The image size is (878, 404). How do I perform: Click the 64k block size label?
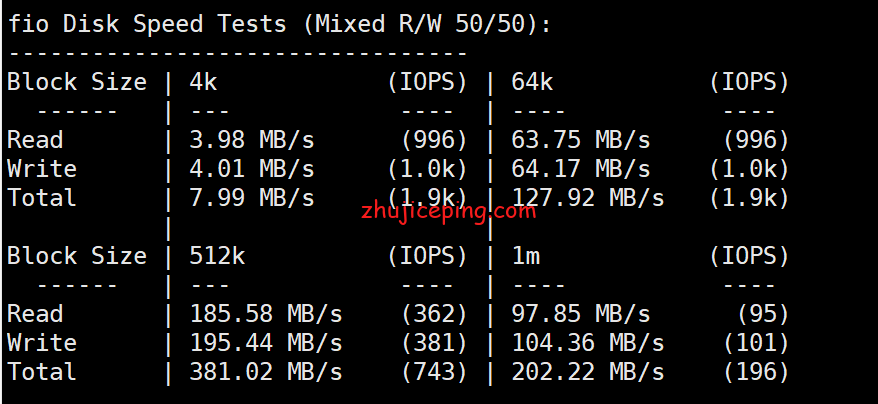click(532, 82)
